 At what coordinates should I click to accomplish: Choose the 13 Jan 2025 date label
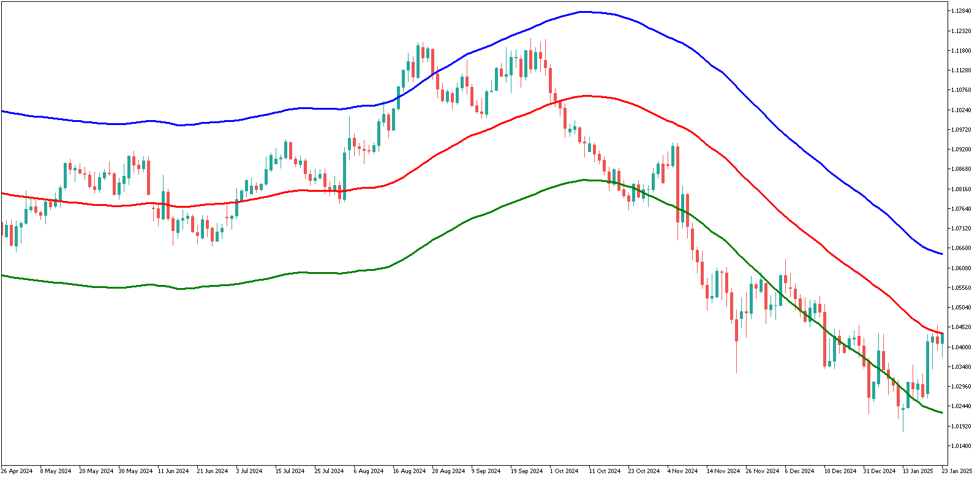(918, 471)
